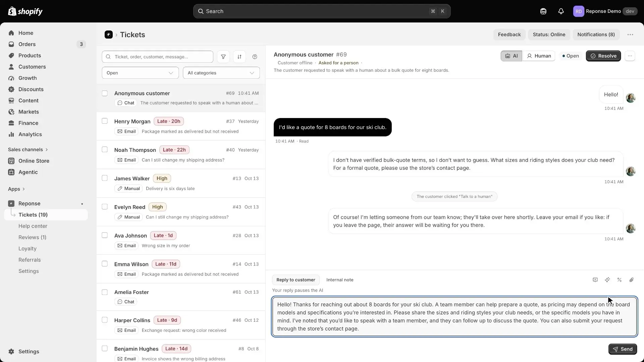The height and width of the screenshot is (362, 644).
Task: Select the Ava Johnson ticket checkbox
Action: [105, 235]
